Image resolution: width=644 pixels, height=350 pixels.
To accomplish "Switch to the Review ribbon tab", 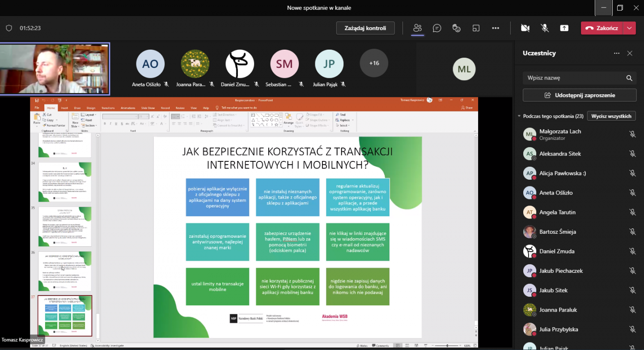I will pos(180,108).
